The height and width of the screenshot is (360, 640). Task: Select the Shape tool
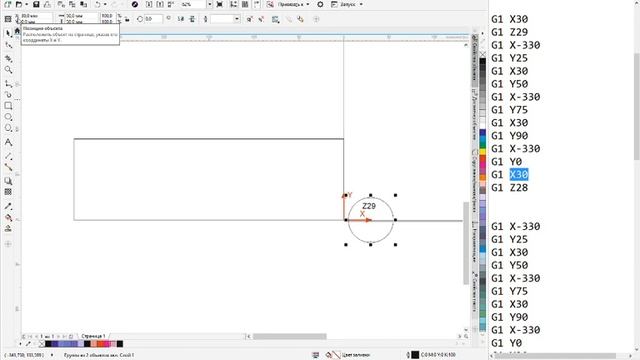[x=9, y=45]
